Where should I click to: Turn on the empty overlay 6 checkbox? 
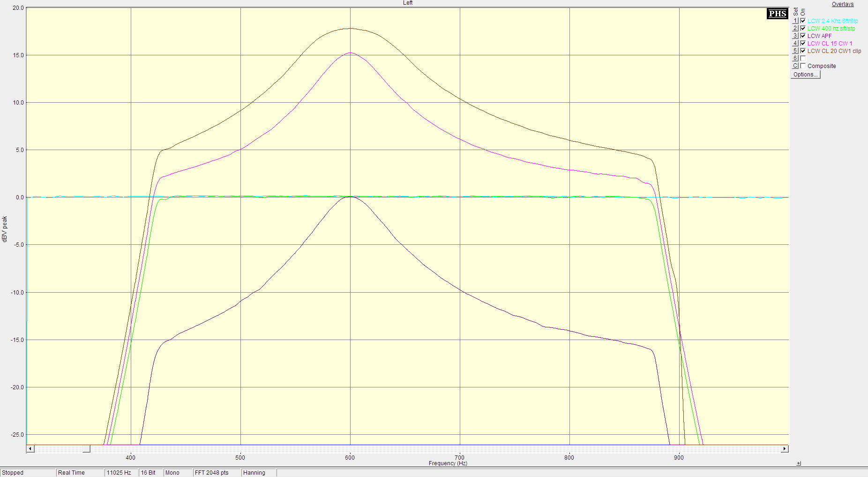[803, 59]
